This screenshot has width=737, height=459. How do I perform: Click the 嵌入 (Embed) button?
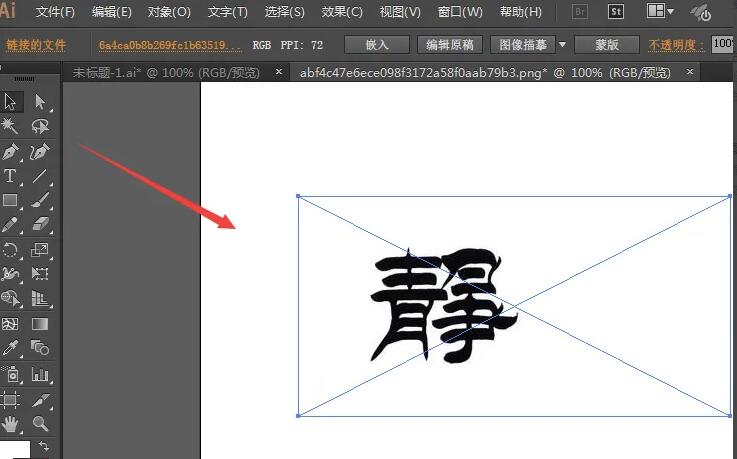(377, 45)
